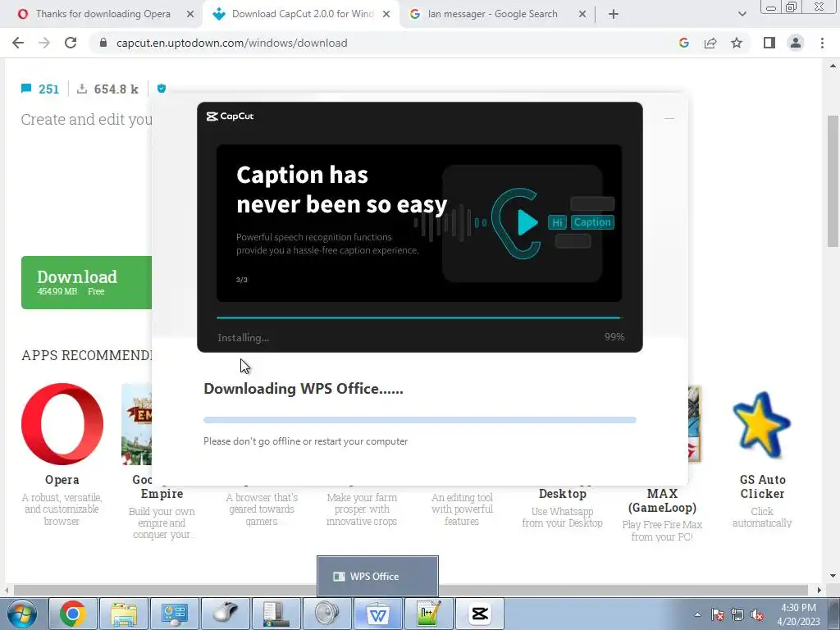Click the WPS Office download progress bar
This screenshot has height=630, width=840.
[419, 420]
